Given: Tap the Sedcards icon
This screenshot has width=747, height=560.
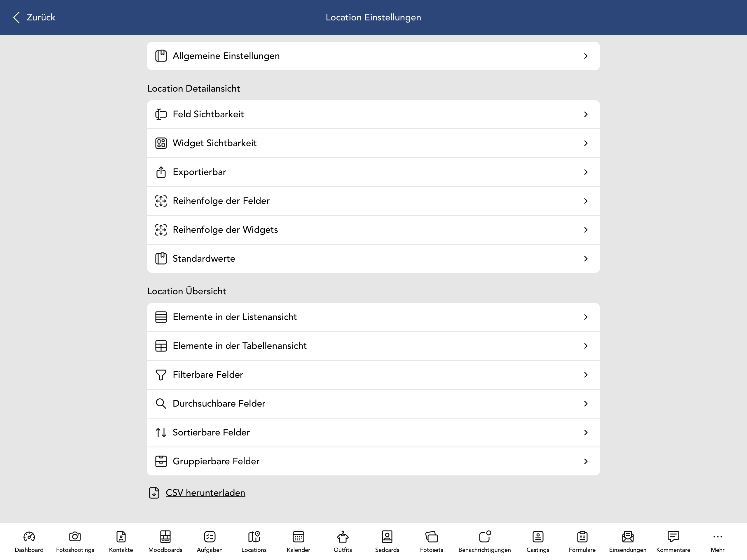Looking at the screenshot, I should point(387,537).
